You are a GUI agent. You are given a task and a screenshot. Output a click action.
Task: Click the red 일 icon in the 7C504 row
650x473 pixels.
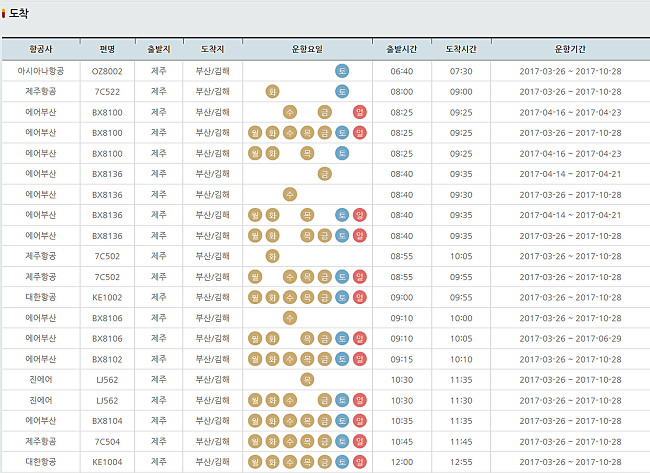point(360,441)
